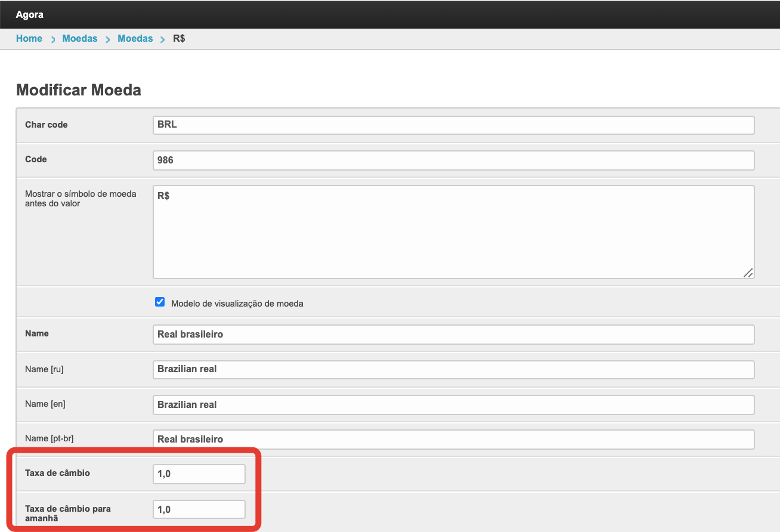Click the 'Modelo de visualização de moeda' label
The height and width of the screenshot is (532, 780).
237,304
